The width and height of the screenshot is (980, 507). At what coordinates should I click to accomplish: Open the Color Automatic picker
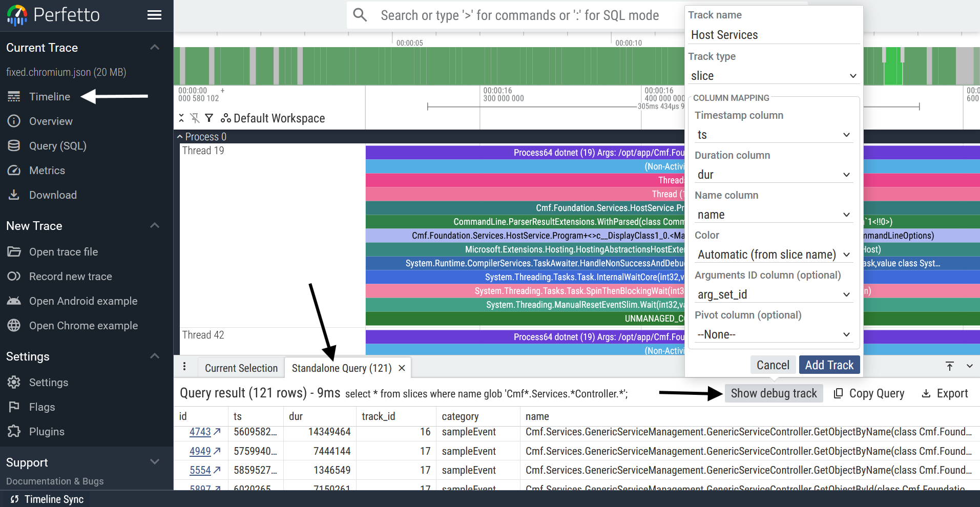(773, 254)
